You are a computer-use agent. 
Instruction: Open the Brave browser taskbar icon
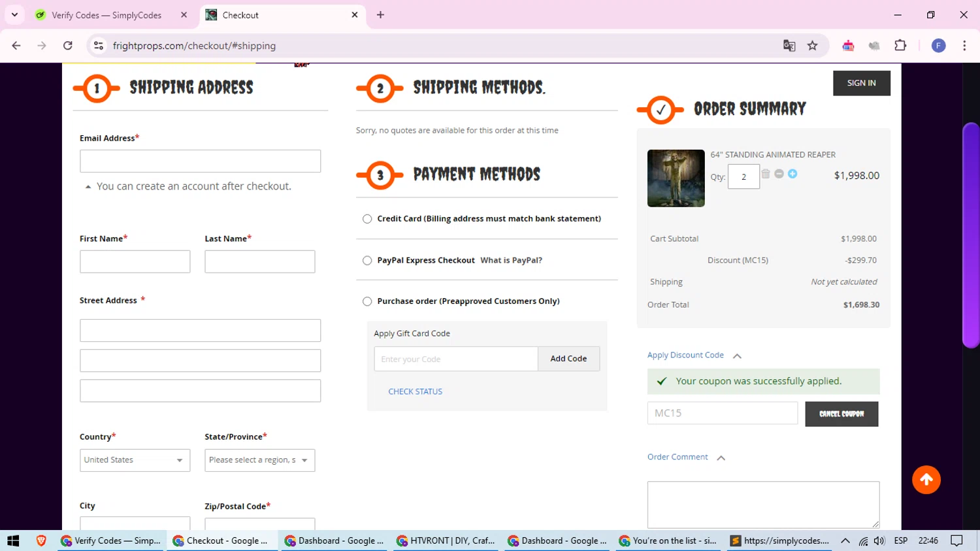(41, 541)
